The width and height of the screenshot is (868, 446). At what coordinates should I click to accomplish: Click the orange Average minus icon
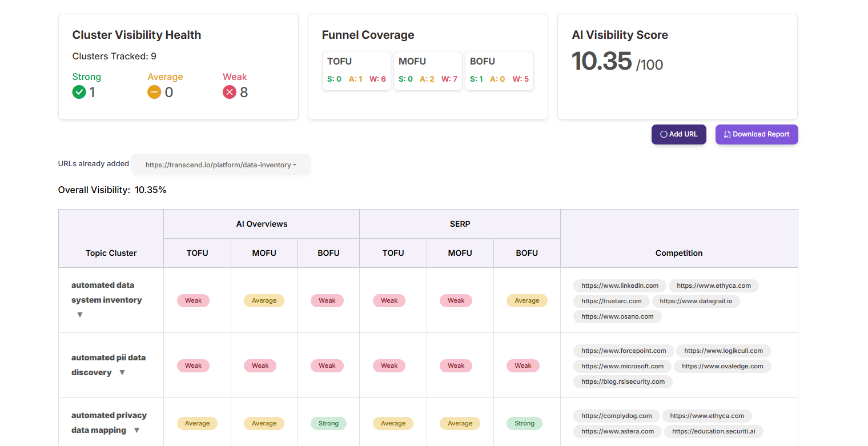[154, 92]
